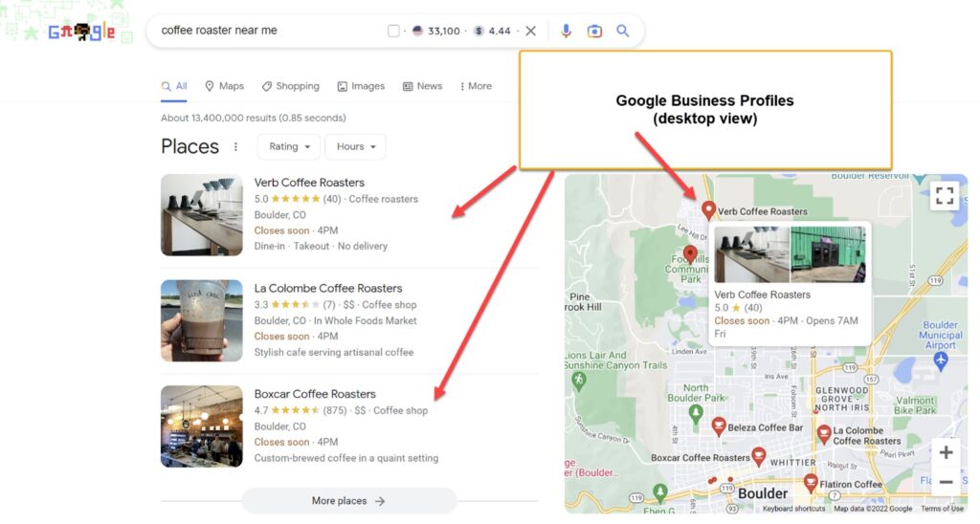Select the All results tab
Image resolution: width=980 pixels, height=524 pixels.
pos(174,86)
